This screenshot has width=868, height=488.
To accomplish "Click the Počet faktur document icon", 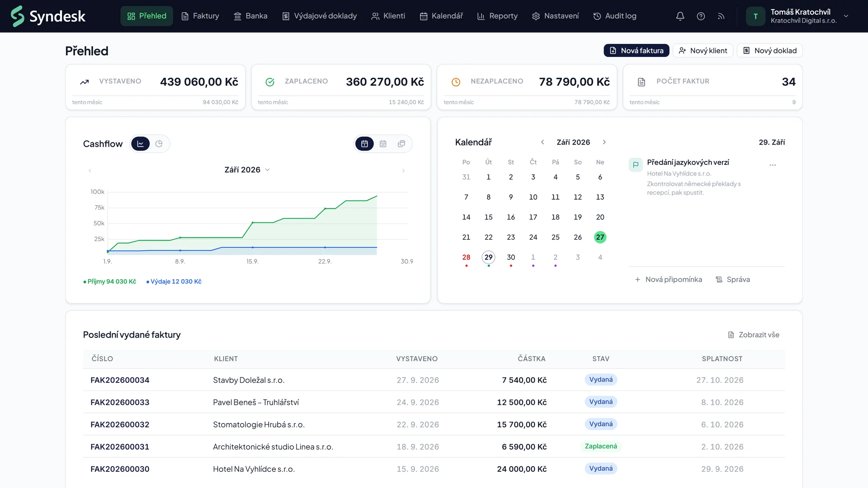I will 642,82.
